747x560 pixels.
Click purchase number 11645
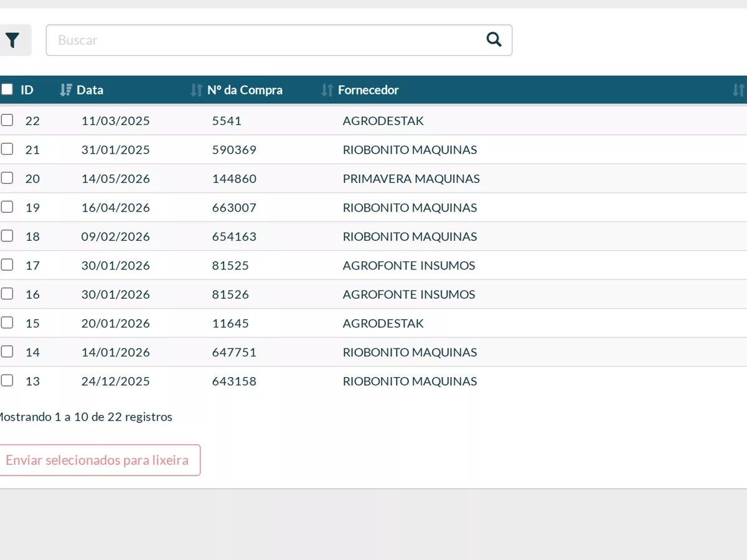[230, 324]
